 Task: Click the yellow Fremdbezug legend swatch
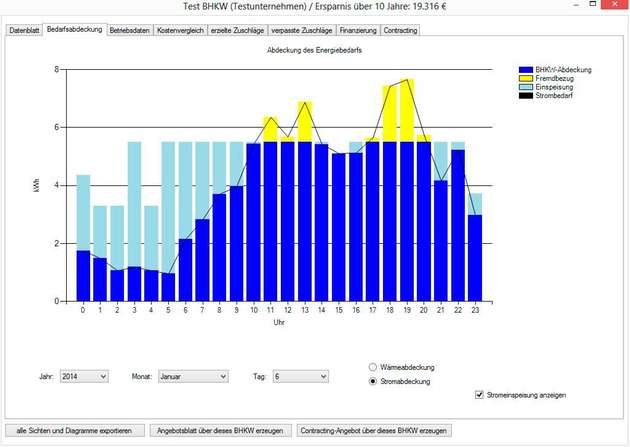coord(526,78)
